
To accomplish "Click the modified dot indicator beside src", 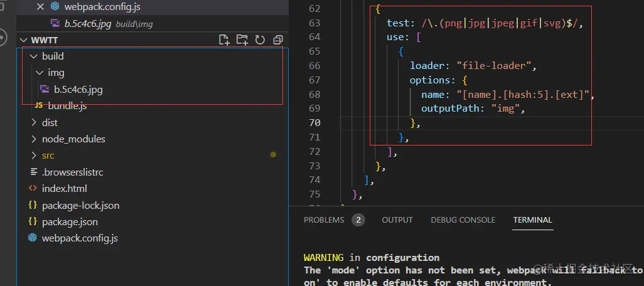I will [273, 155].
